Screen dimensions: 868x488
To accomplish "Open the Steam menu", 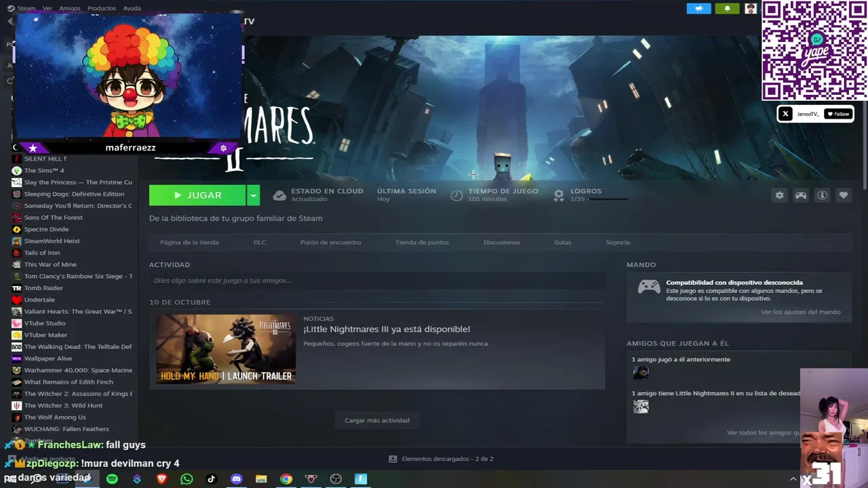I will [26, 9].
